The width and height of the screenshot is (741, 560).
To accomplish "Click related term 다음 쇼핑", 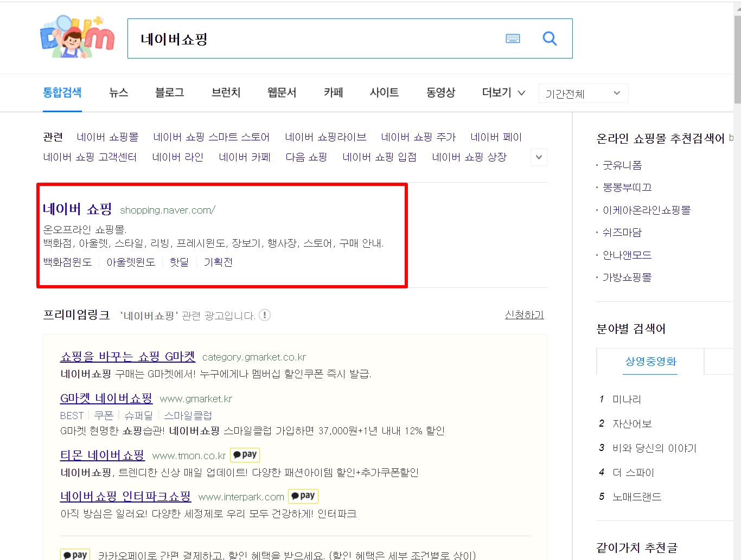I will 306,157.
